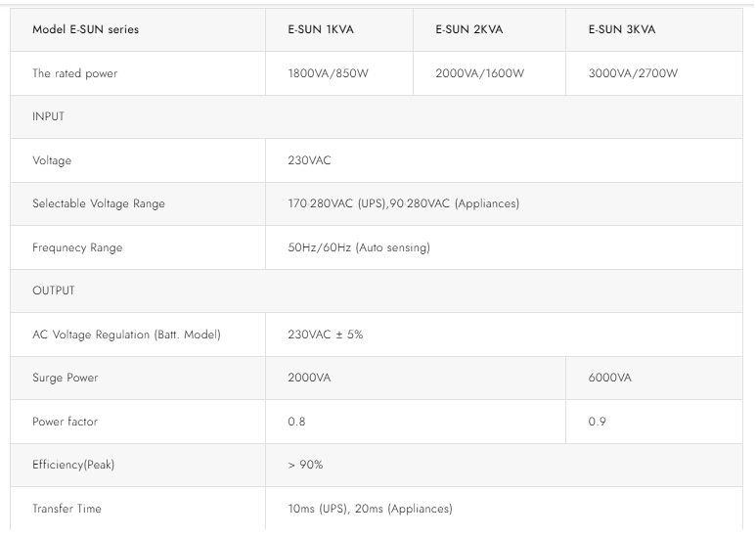
Task: Click the 3000VA/2700W rated power cell
Action: (633, 73)
